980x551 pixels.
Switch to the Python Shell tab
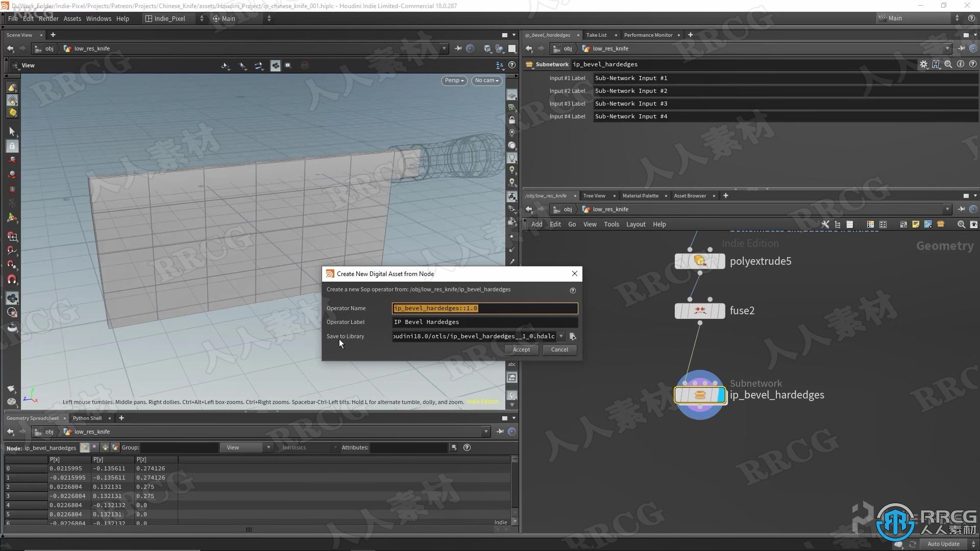[88, 418]
